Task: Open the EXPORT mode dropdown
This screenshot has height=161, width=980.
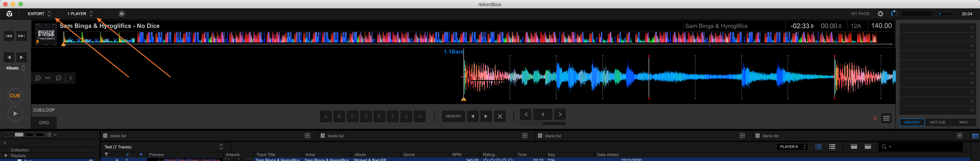Action: pos(40,14)
